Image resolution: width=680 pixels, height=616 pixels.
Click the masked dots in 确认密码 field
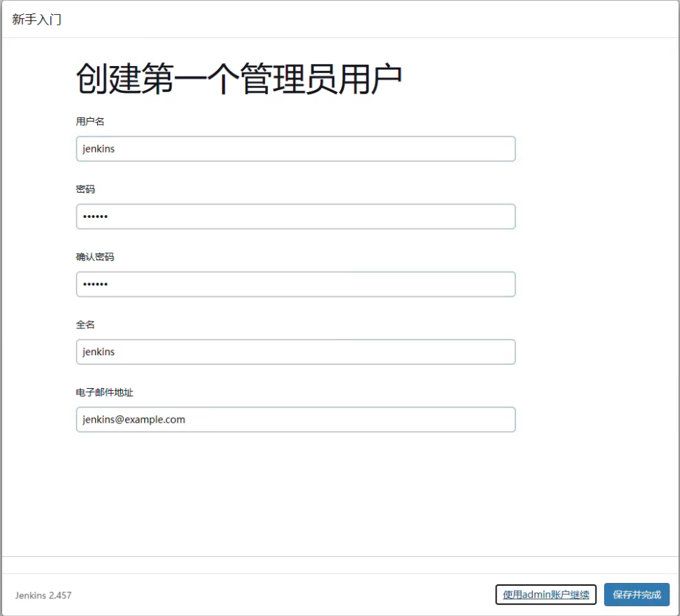pyautogui.click(x=95, y=284)
